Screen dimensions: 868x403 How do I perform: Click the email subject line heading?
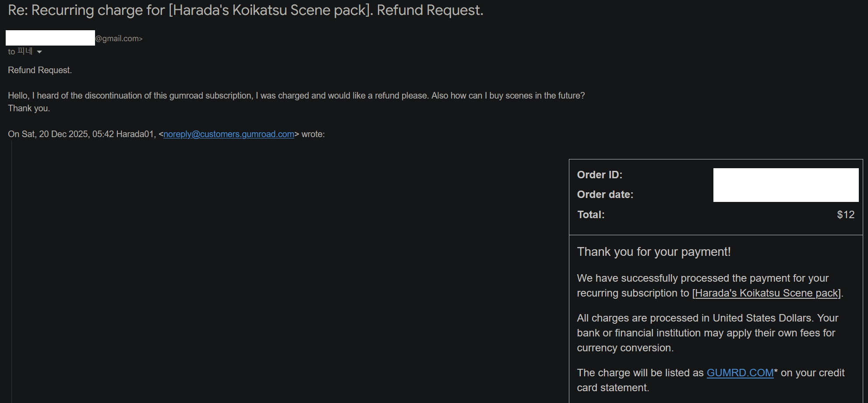[x=245, y=10]
